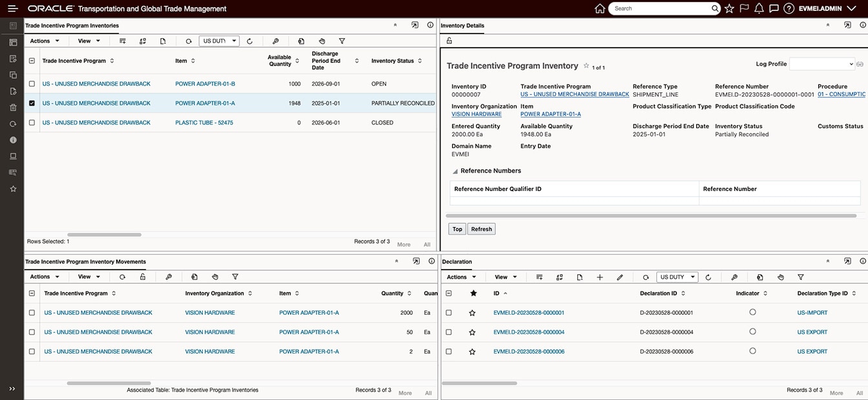Image resolution: width=868 pixels, height=400 pixels.
Task: Open the EVMEI.D-20230528-0000001 declaration link
Action: (x=528, y=313)
